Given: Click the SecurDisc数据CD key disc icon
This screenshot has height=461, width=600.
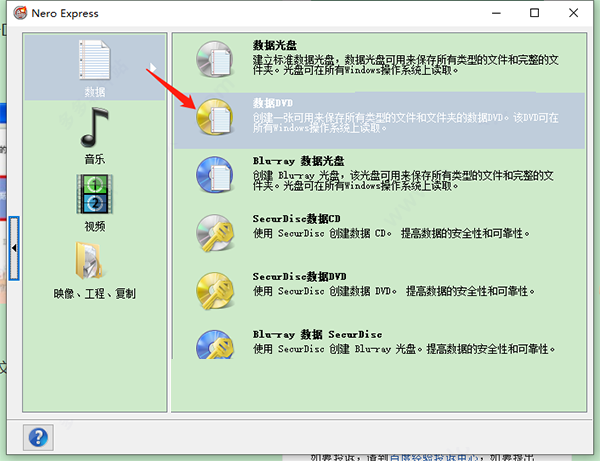Looking at the screenshot, I should click(x=215, y=233).
